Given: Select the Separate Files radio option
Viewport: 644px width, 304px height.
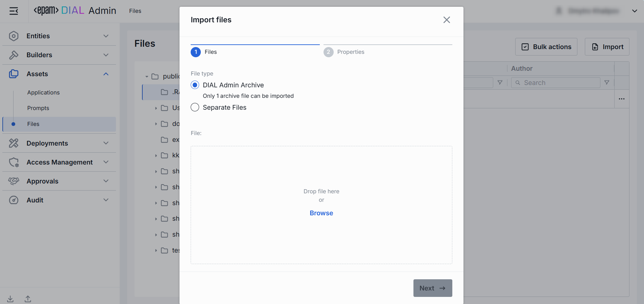Looking at the screenshot, I should click(x=195, y=107).
